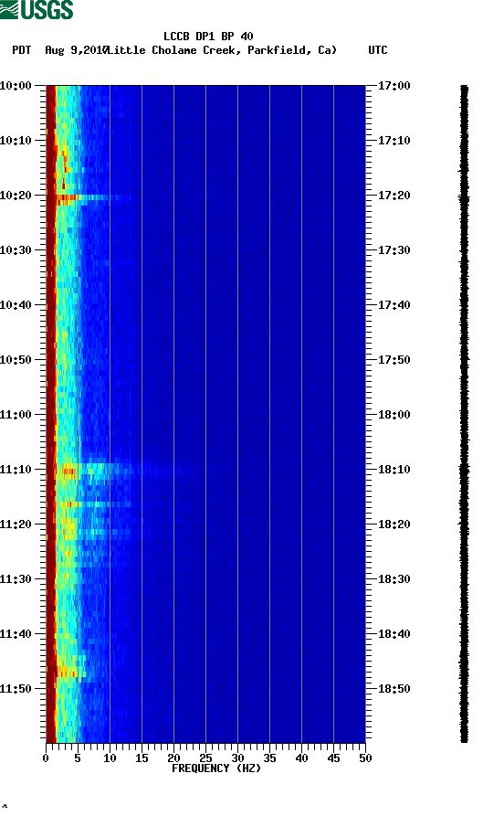This screenshot has width=504, height=816.
Task: Click the 'UTC' timezone label
Action: (378, 50)
